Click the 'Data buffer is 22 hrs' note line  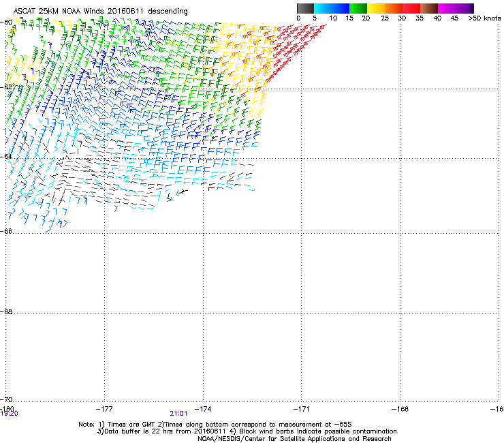point(247,431)
